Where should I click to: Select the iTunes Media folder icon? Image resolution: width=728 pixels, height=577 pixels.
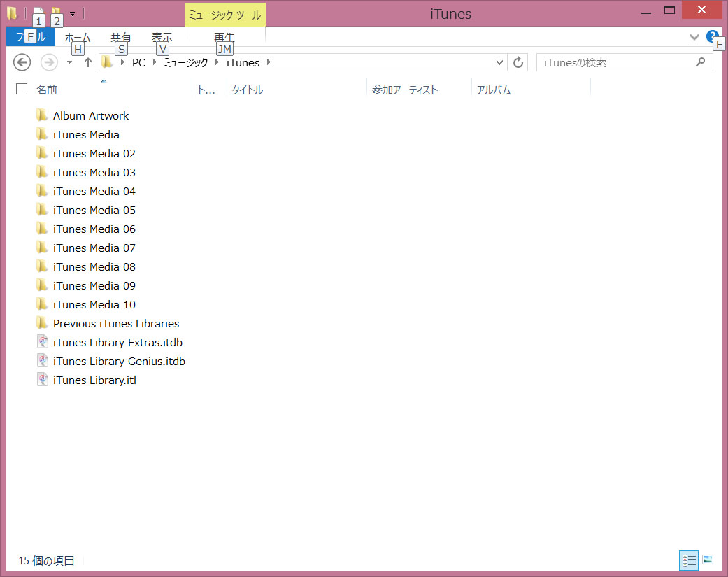coord(42,134)
